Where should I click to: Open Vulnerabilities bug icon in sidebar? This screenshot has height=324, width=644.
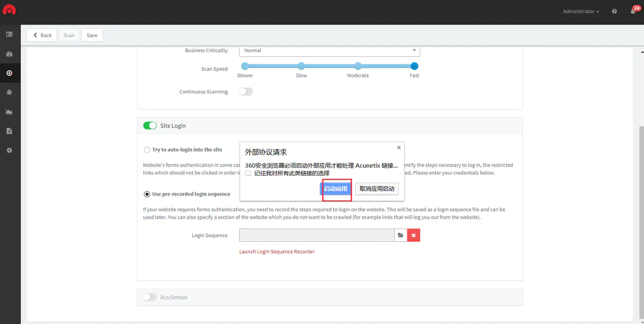(9, 92)
